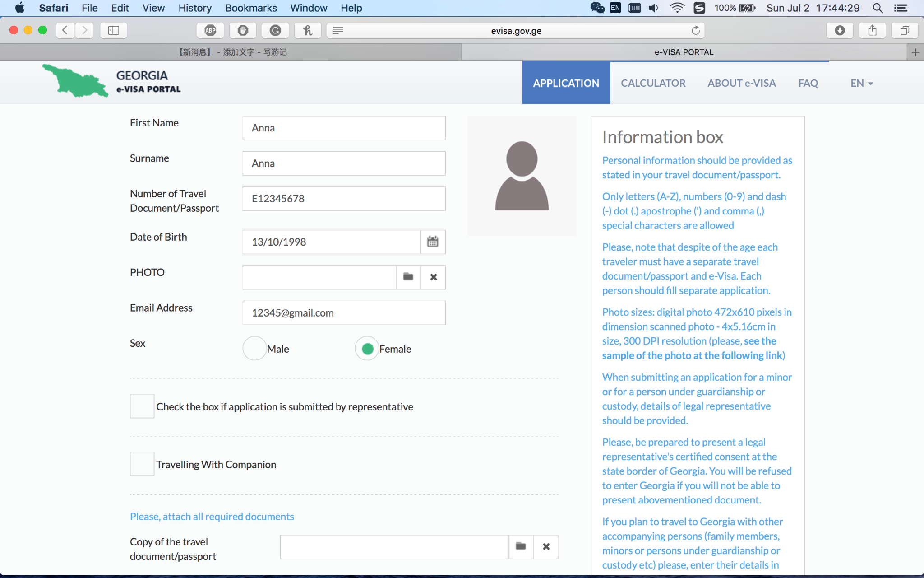Click the PHOTO file path field
Image resolution: width=924 pixels, height=578 pixels.
coord(319,277)
